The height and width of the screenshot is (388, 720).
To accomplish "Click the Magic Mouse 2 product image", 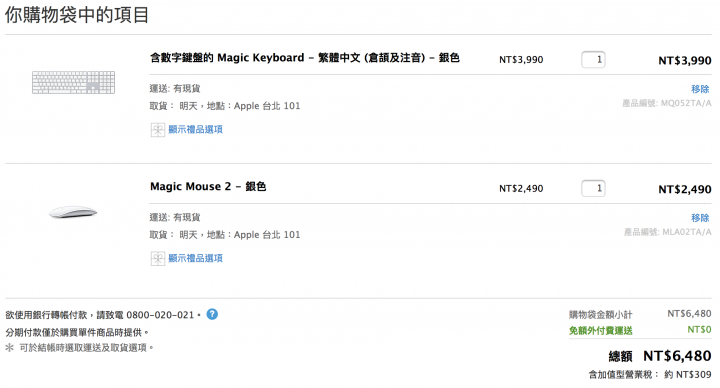I will tap(73, 213).
